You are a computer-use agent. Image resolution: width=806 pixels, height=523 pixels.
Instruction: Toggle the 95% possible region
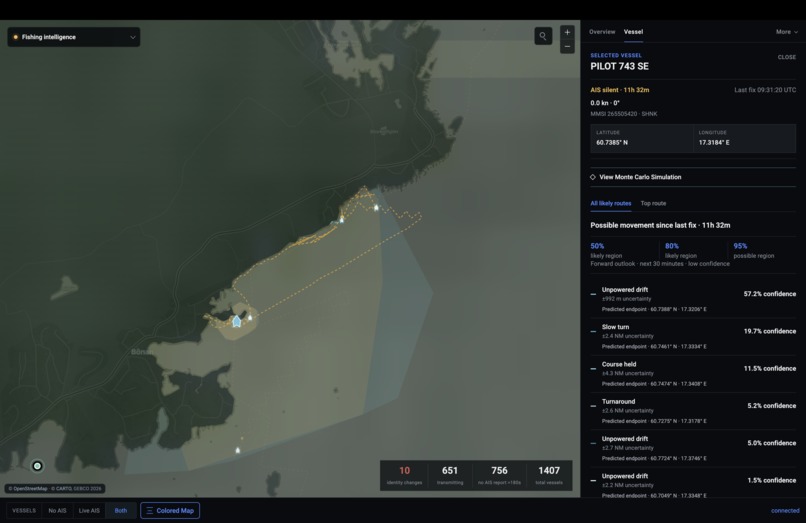point(754,250)
